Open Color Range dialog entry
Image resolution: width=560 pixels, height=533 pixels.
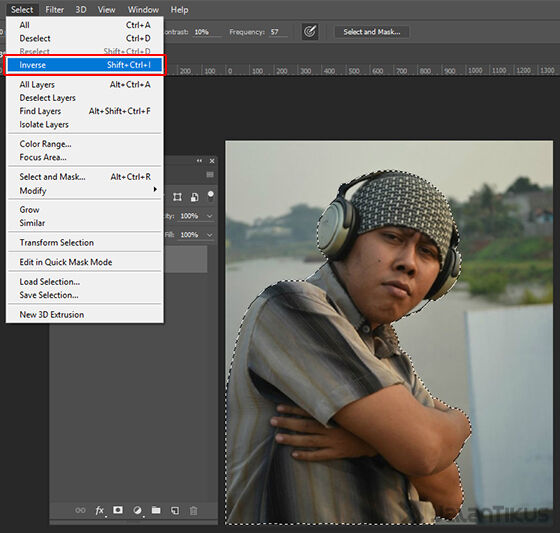(85, 144)
